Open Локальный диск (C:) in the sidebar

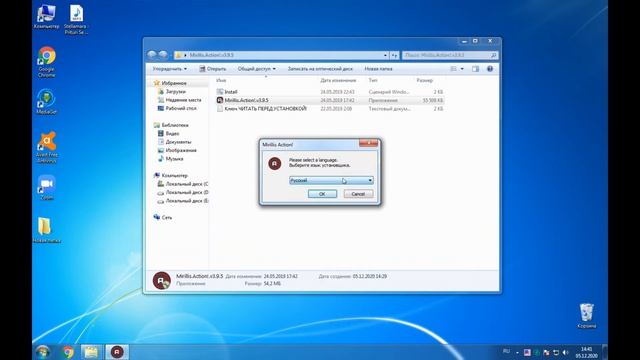coord(183,184)
